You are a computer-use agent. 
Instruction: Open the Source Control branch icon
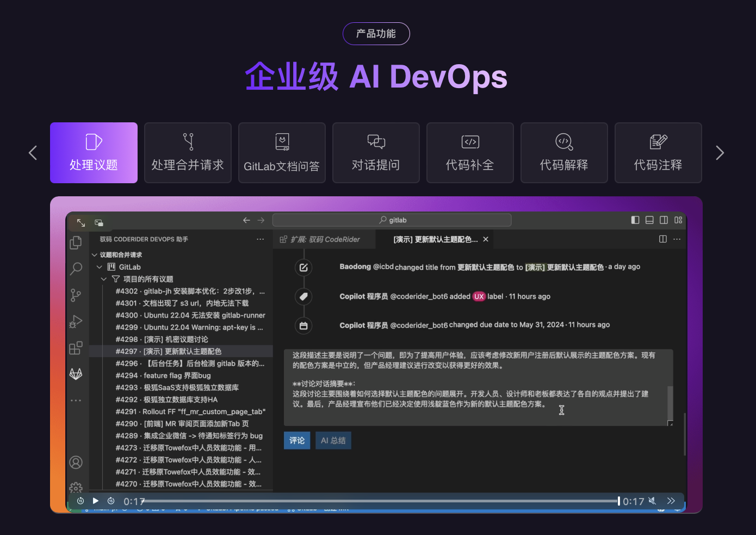(x=76, y=295)
